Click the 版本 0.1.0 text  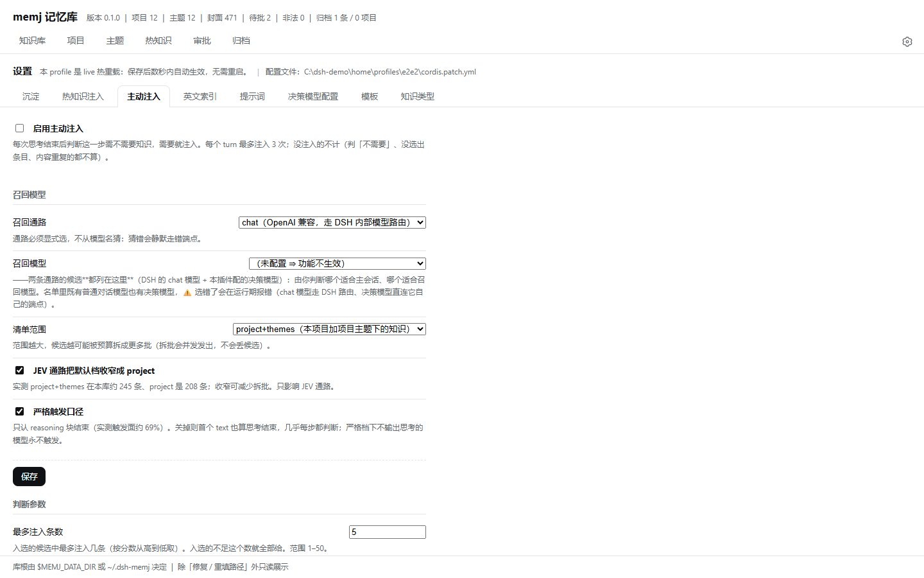103,18
